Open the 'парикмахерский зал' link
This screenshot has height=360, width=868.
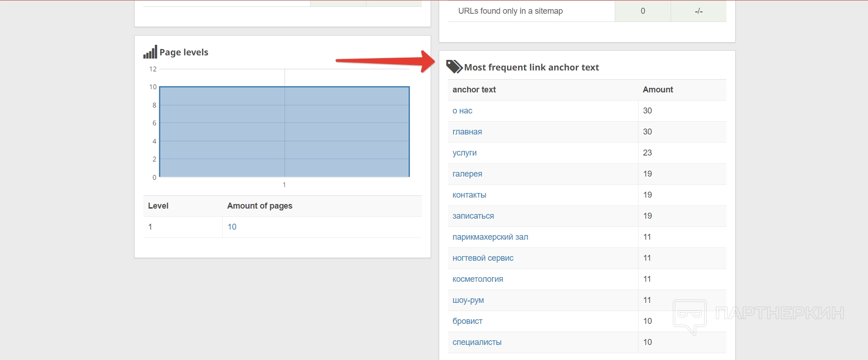[490, 237]
